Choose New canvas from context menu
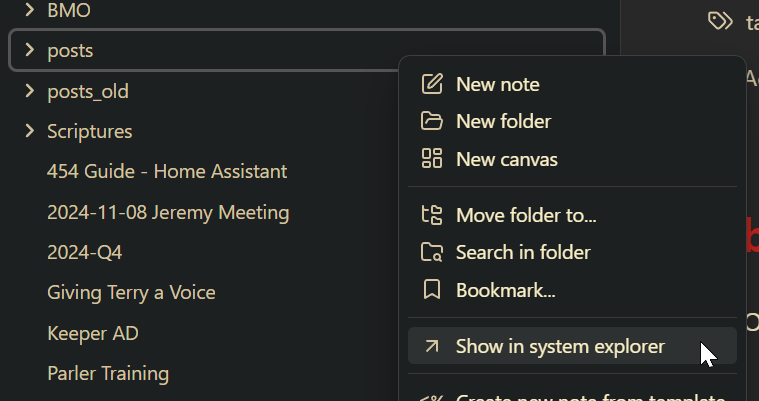Viewport: 759px width, 401px height. coord(506,159)
